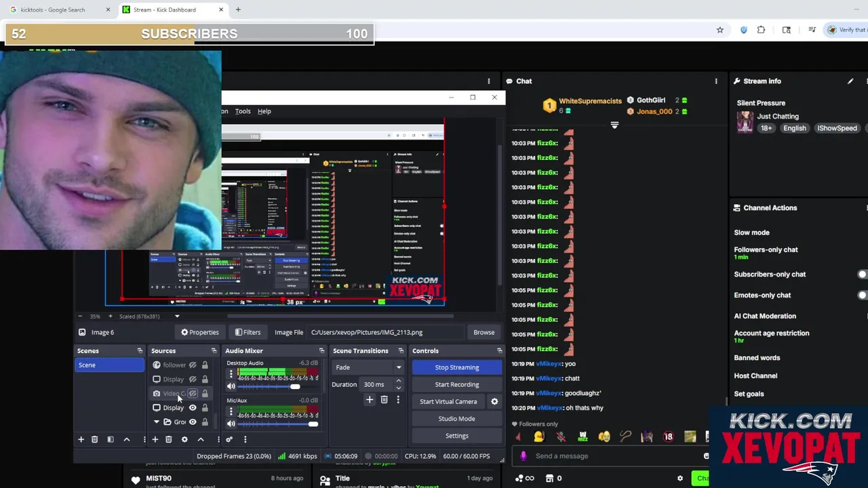Viewport: 868px width, 488px height.
Task: Toggle visibility of follower source
Action: [x=193, y=365]
